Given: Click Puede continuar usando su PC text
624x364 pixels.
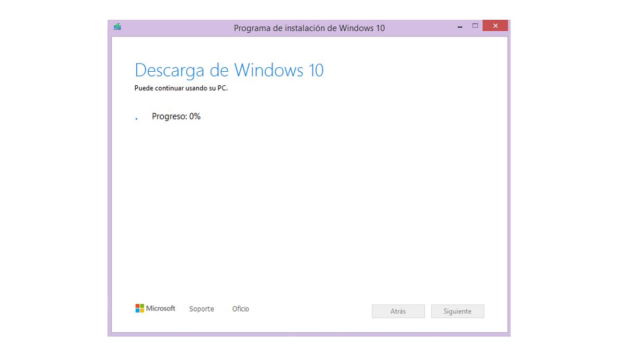Looking at the screenshot, I should click(182, 88).
